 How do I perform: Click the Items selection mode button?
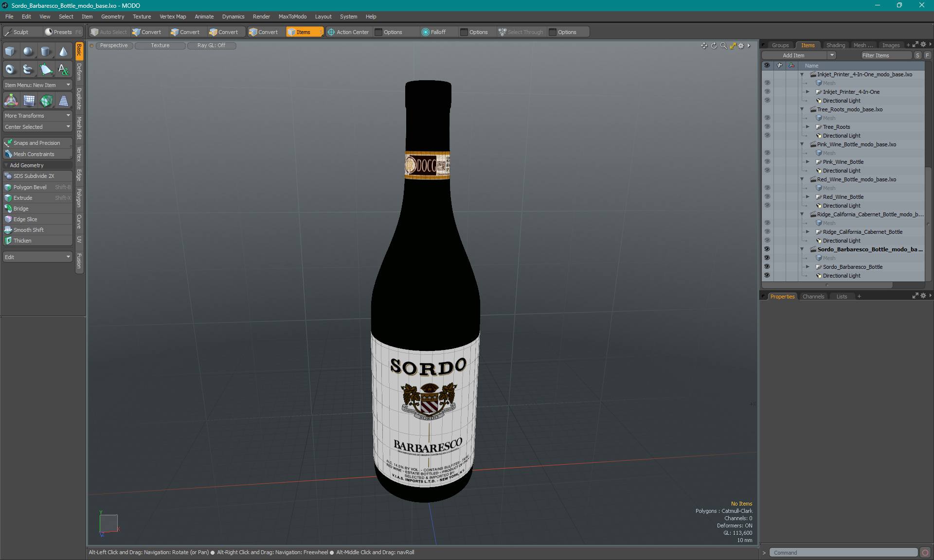pos(304,32)
